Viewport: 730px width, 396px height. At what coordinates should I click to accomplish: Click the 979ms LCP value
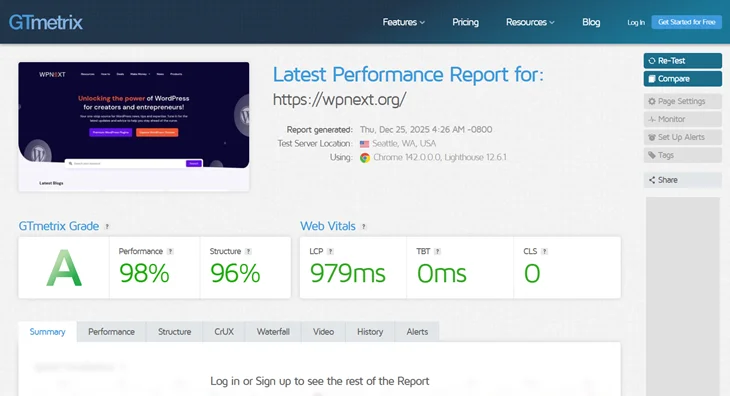348,273
